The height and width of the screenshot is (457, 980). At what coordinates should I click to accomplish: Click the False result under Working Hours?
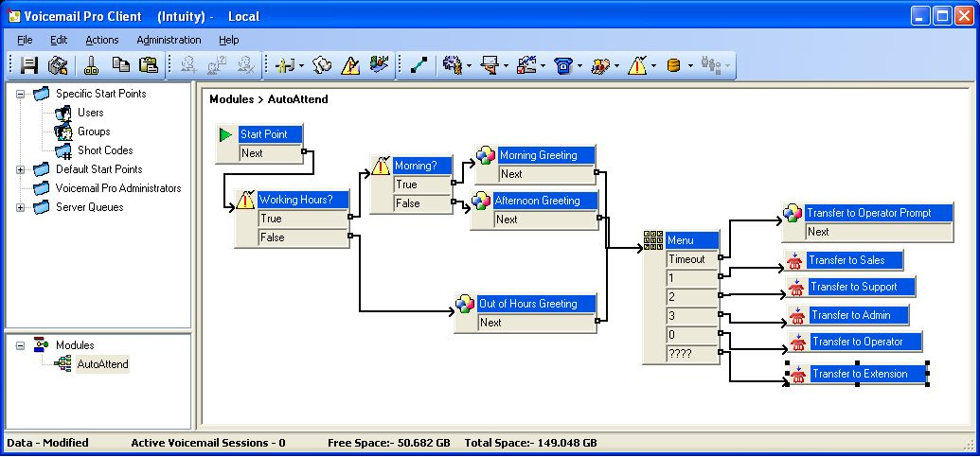pyautogui.click(x=303, y=237)
